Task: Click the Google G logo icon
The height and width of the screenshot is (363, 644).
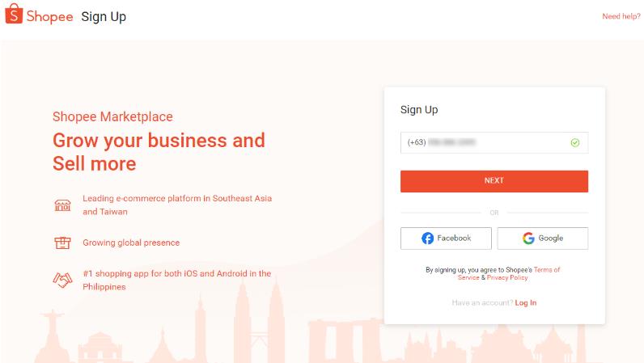Action: pyautogui.click(x=528, y=238)
